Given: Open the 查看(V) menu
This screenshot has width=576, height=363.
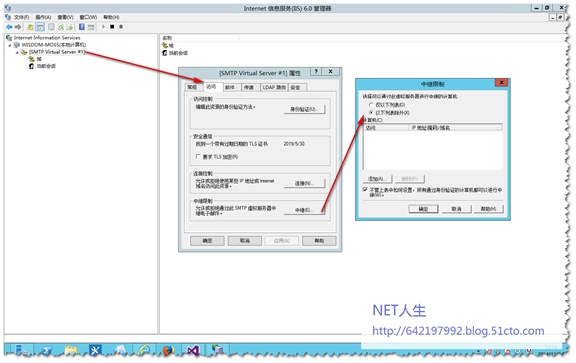Looking at the screenshot, I should pos(65,17).
